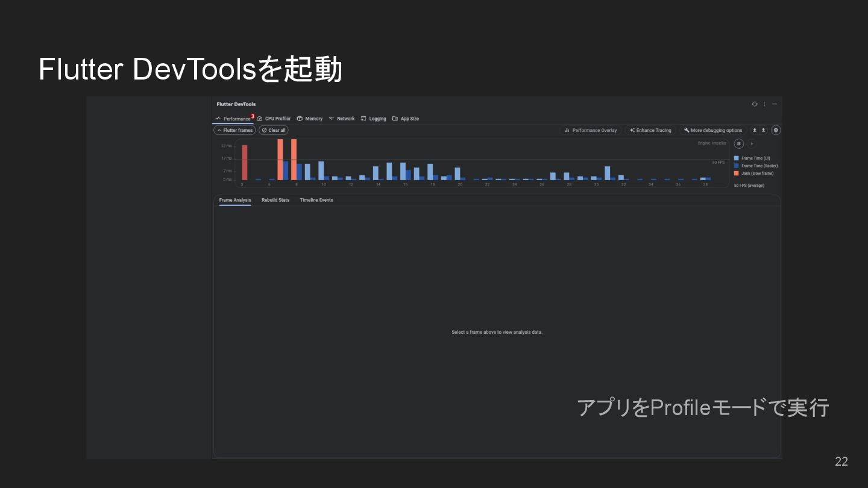
Task: Resume frame recording with play button
Action: click(x=751, y=143)
